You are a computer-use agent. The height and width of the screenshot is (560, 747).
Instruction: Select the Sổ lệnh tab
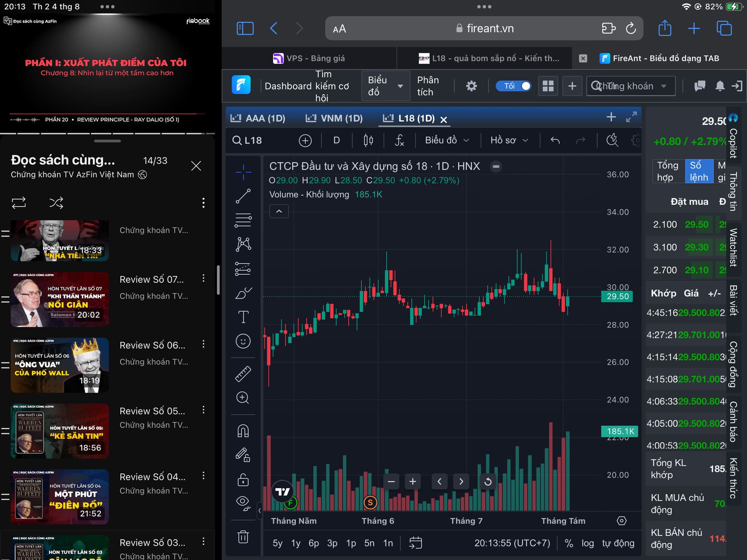[699, 171]
